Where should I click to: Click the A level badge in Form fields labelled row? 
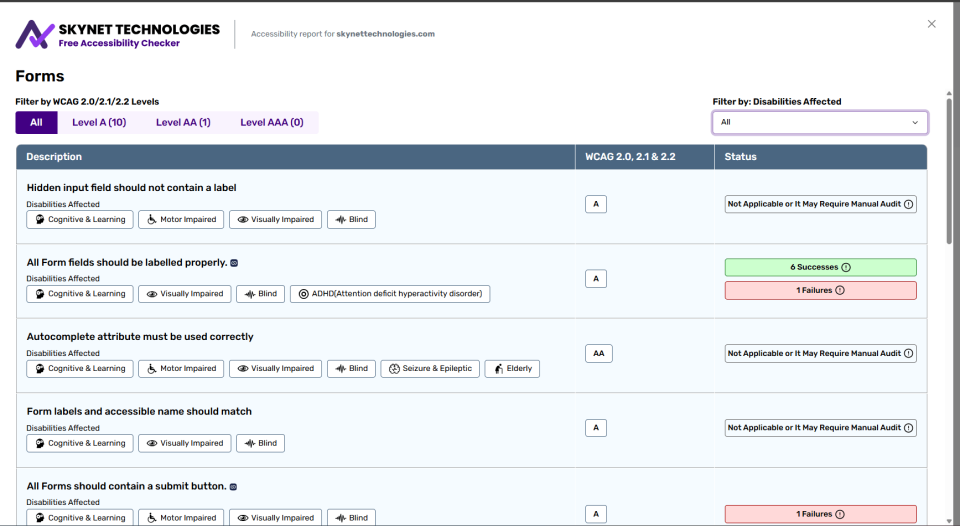click(x=596, y=279)
